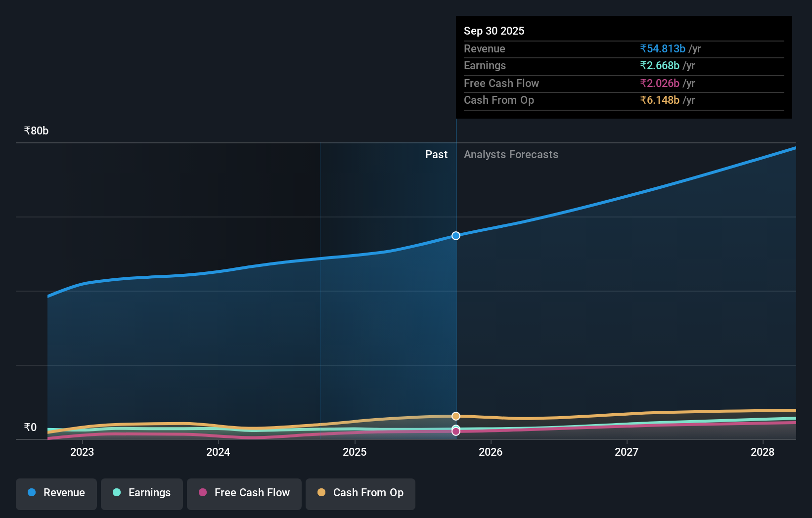Select the pink Free Cash Flow marker

click(455, 432)
